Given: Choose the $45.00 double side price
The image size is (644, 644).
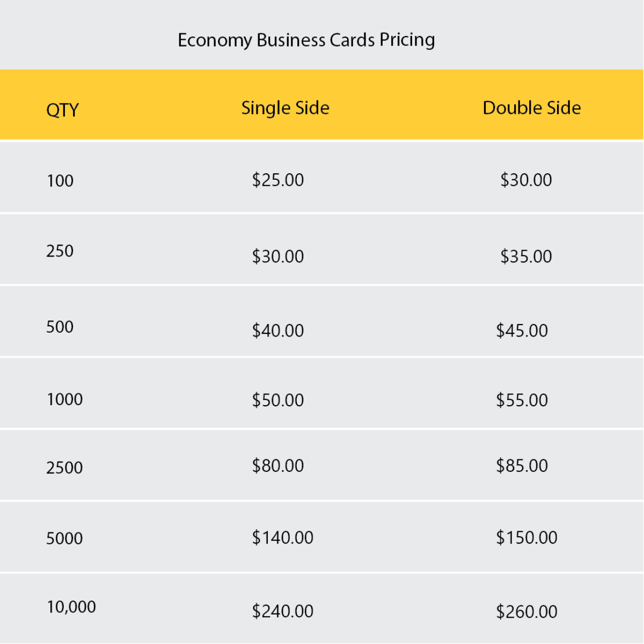Looking at the screenshot, I should coord(522,330).
